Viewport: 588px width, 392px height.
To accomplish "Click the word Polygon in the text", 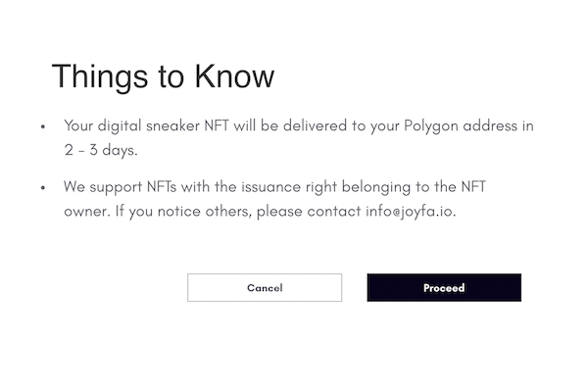I will coord(431,126).
